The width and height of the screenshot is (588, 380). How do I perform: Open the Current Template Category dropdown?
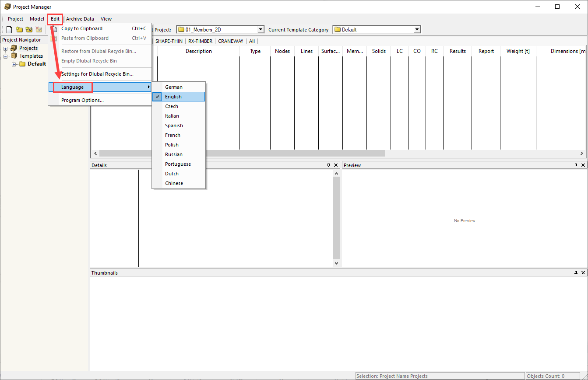[417, 30]
